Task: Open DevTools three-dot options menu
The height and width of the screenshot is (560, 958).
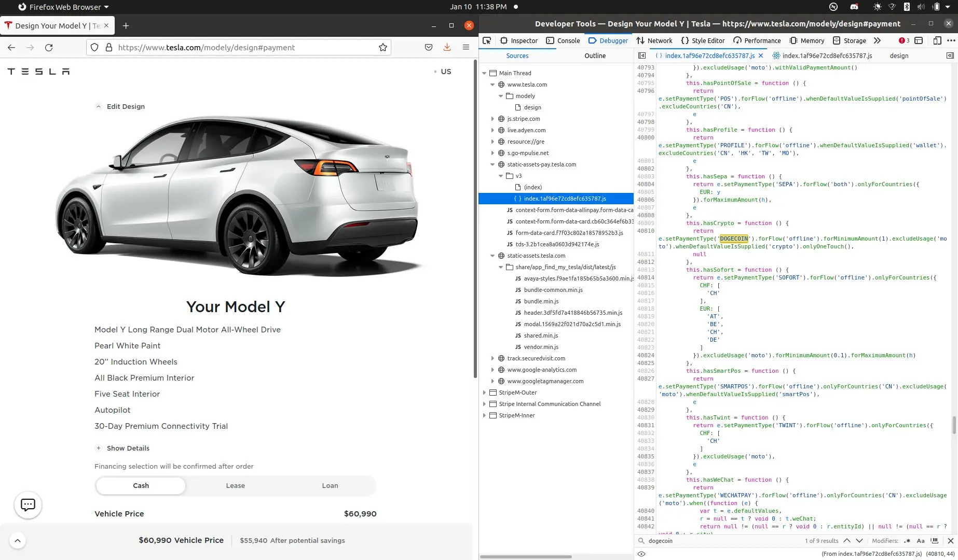Action: pos(951,40)
